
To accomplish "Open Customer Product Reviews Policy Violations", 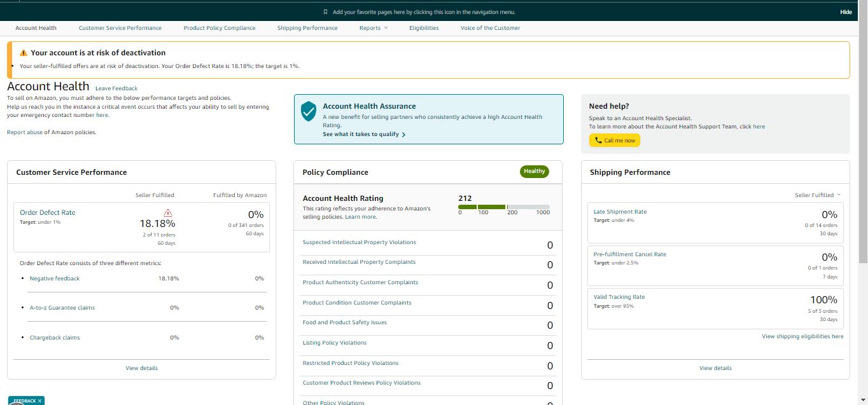I will (x=361, y=383).
